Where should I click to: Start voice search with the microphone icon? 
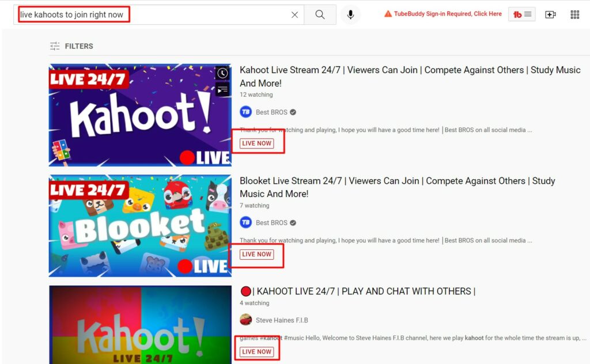point(350,14)
